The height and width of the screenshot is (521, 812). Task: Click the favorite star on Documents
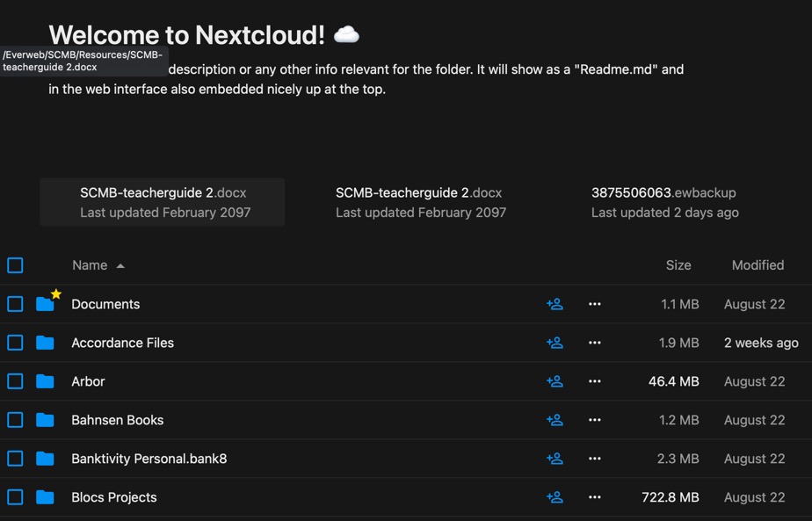coord(56,294)
